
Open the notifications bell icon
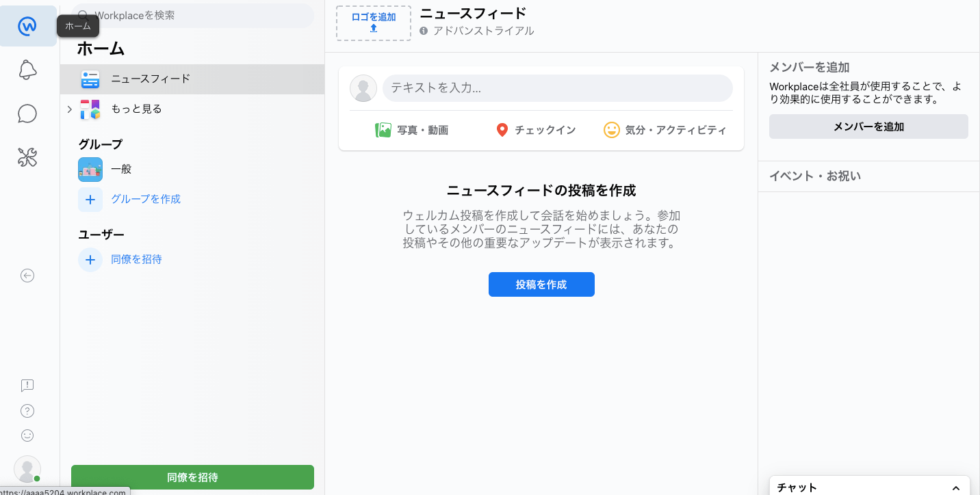tap(27, 70)
